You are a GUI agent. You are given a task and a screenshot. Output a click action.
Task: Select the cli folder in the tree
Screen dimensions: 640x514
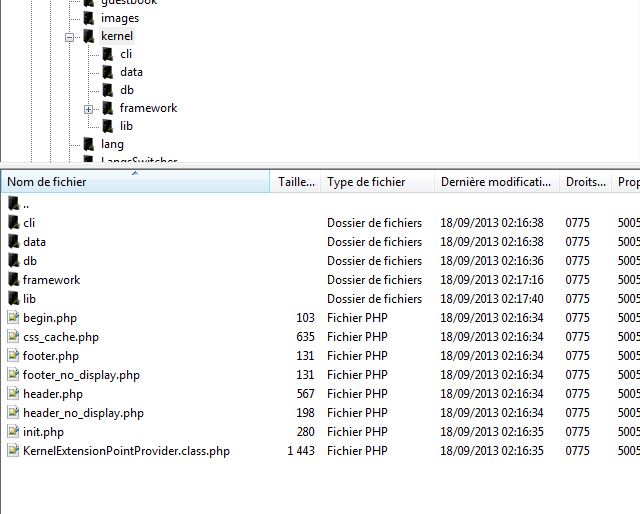click(125, 54)
